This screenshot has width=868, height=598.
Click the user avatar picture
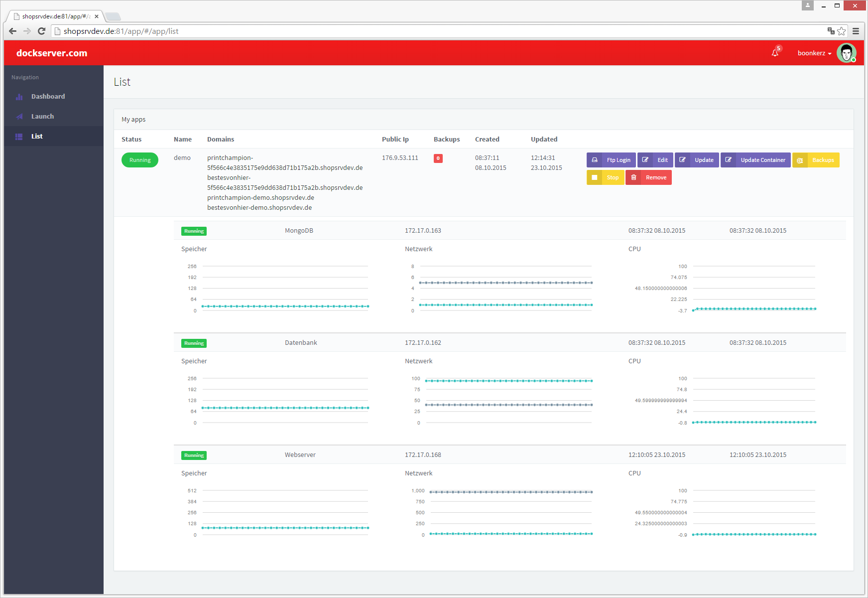point(846,53)
